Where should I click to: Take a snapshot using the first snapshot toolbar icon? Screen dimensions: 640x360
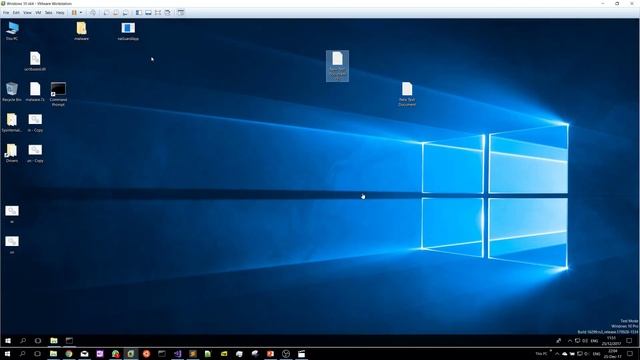click(x=106, y=13)
